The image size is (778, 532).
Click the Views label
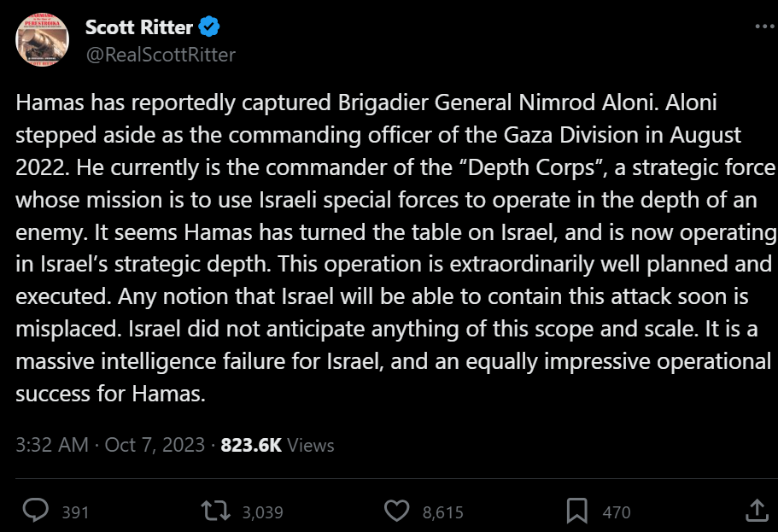click(310, 445)
